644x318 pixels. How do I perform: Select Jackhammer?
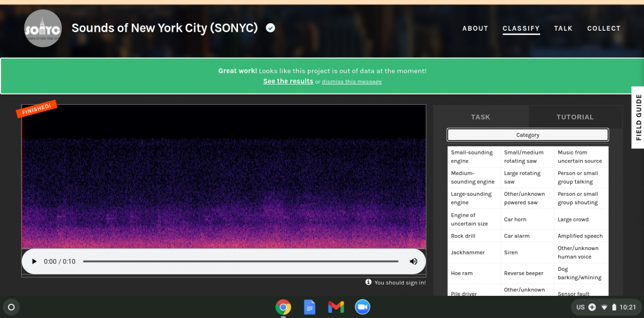click(474, 253)
